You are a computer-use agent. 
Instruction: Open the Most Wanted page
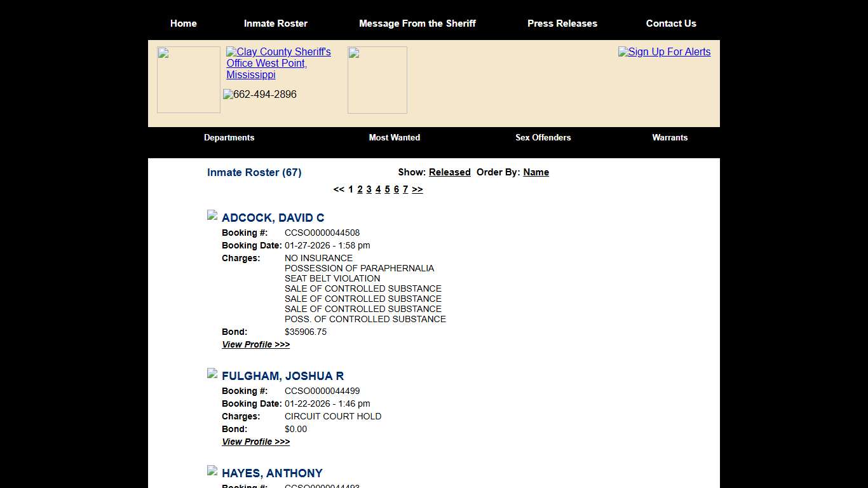(395, 138)
